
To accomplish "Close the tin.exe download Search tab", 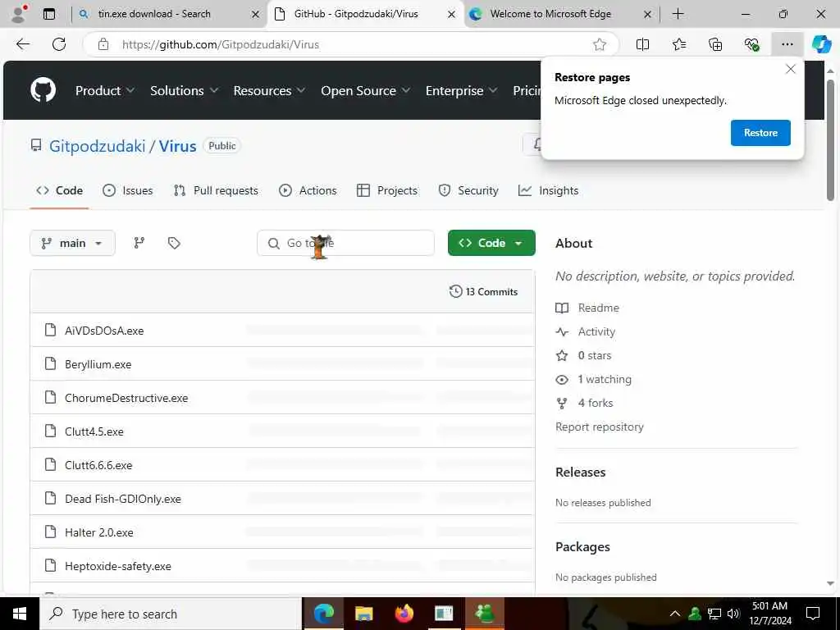I will [256, 15].
